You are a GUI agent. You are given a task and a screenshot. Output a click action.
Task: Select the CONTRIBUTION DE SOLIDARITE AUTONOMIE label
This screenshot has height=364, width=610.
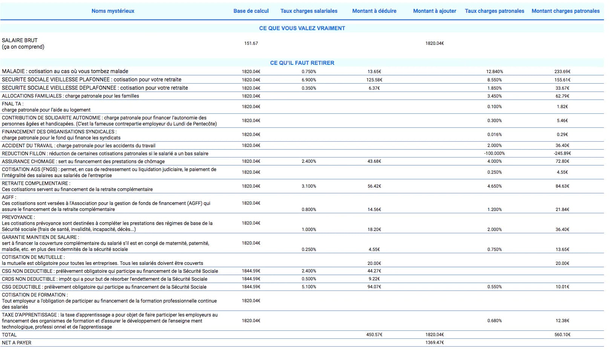coord(109,121)
